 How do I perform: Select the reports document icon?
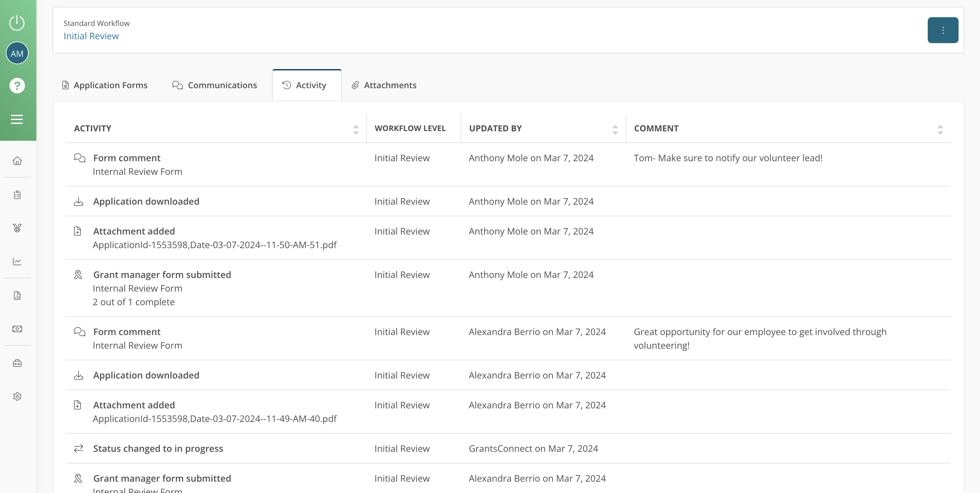(x=17, y=295)
